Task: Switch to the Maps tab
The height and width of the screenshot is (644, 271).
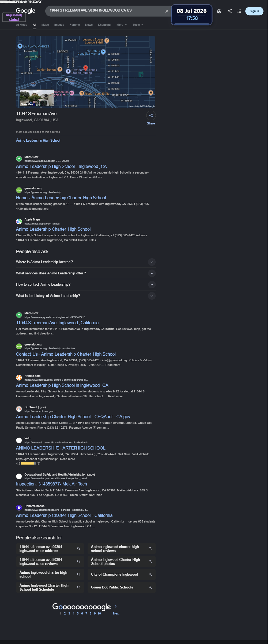Action: click(x=45, y=25)
